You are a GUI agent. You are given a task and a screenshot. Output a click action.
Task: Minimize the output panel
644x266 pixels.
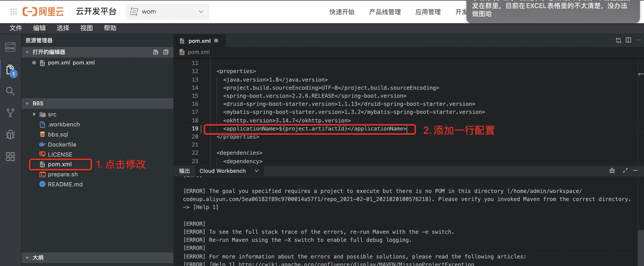pos(636,170)
